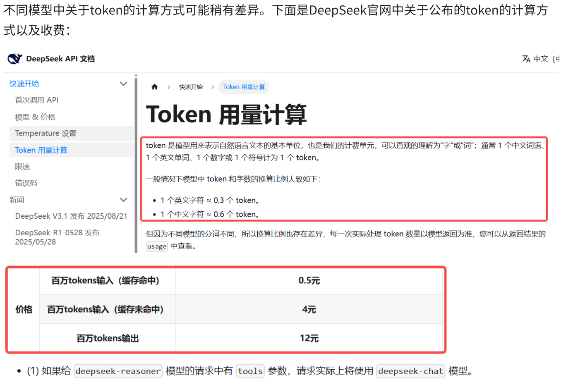Collapse the 新闻 section chevron

click(x=123, y=200)
